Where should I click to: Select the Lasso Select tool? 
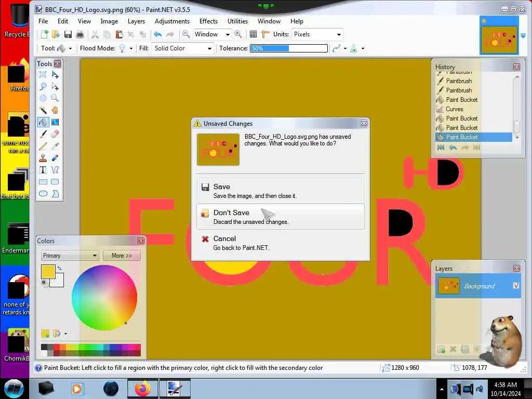click(x=43, y=87)
